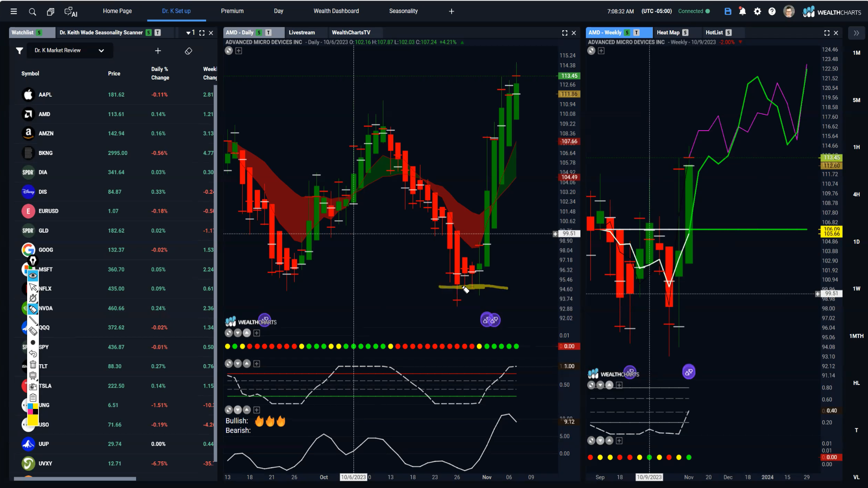The height and width of the screenshot is (488, 868).
Task: Select the highlighter marker tool
Action: (x=33, y=309)
